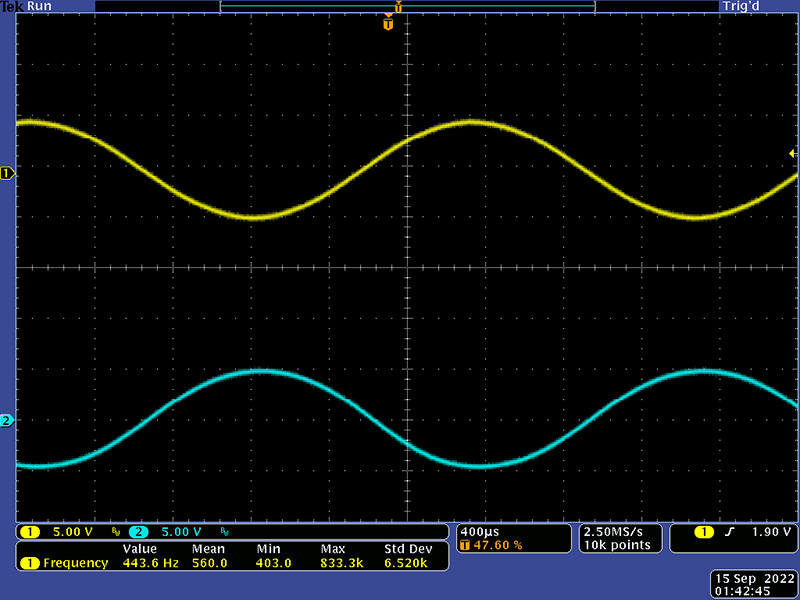Click the record view bar at top
The image size is (800, 600).
click(408, 6)
